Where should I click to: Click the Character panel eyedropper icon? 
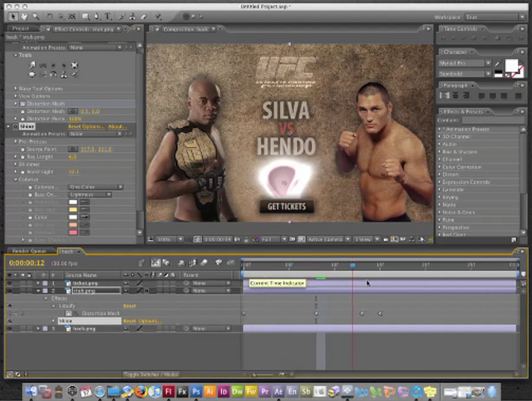pos(498,63)
